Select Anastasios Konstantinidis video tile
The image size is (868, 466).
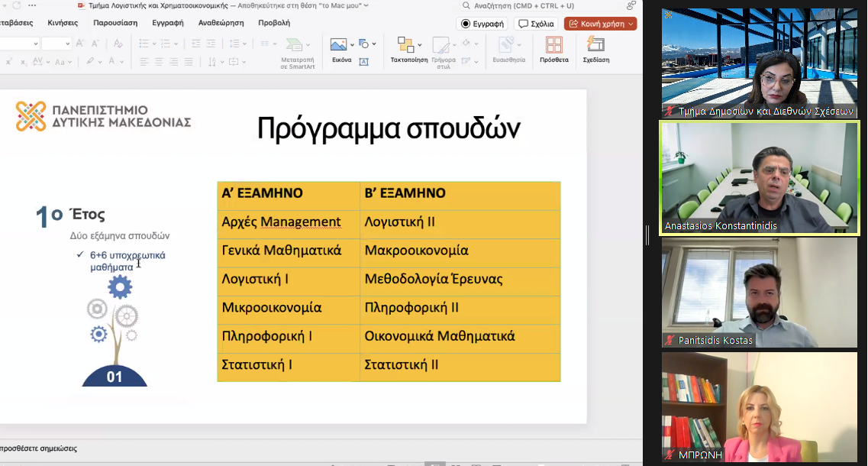click(x=760, y=179)
